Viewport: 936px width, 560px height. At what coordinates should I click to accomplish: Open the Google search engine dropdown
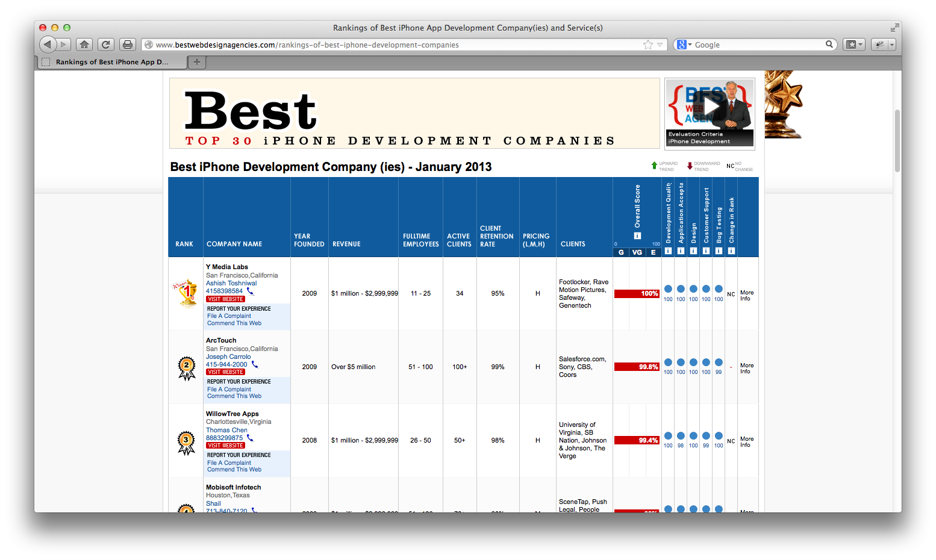click(684, 45)
